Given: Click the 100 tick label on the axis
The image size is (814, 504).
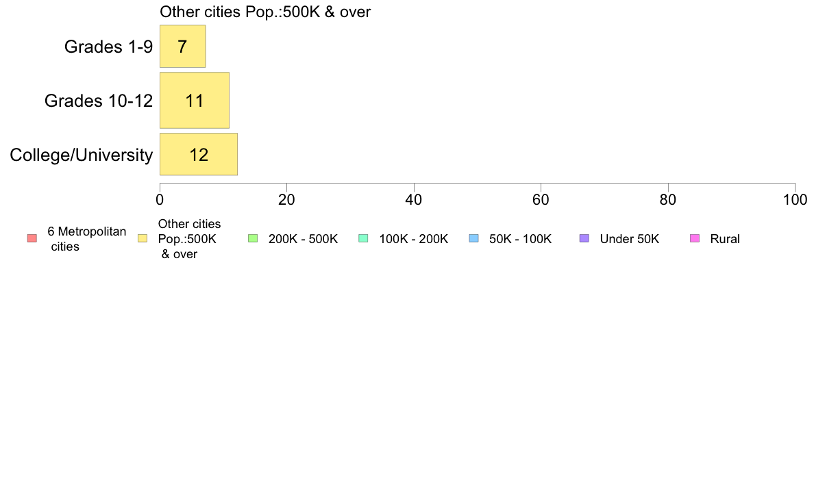Looking at the screenshot, I should [x=795, y=200].
